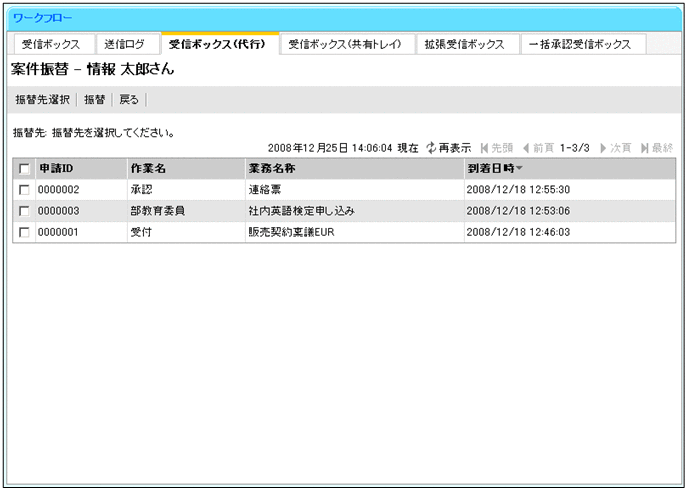Click the 前頁 previous page arrow
This screenshot has height=491, width=687.
(x=526, y=148)
